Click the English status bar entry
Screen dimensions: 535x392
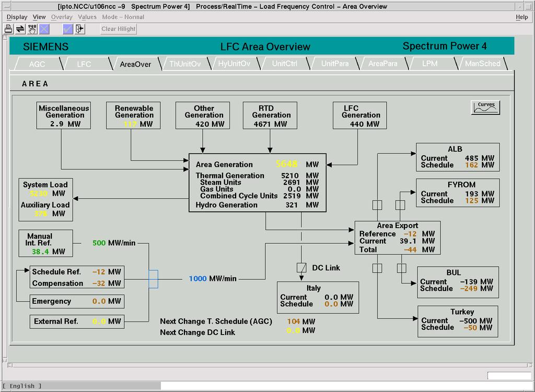click(22, 386)
